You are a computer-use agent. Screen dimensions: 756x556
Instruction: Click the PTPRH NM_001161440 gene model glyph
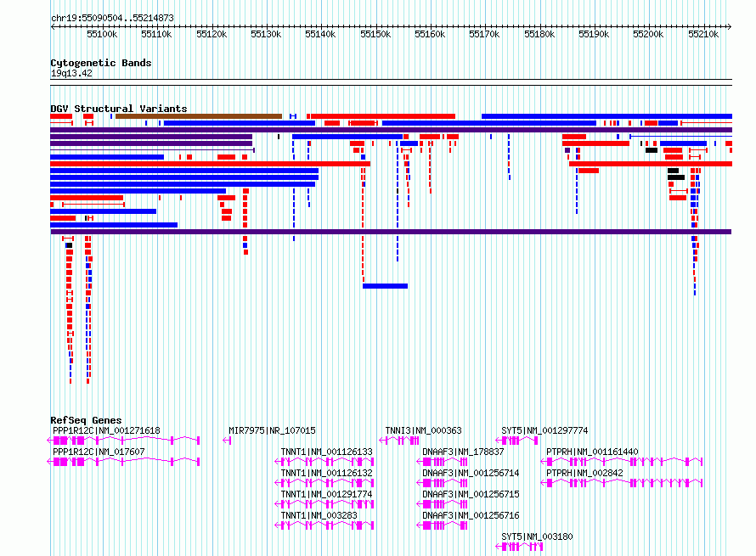[622, 462]
